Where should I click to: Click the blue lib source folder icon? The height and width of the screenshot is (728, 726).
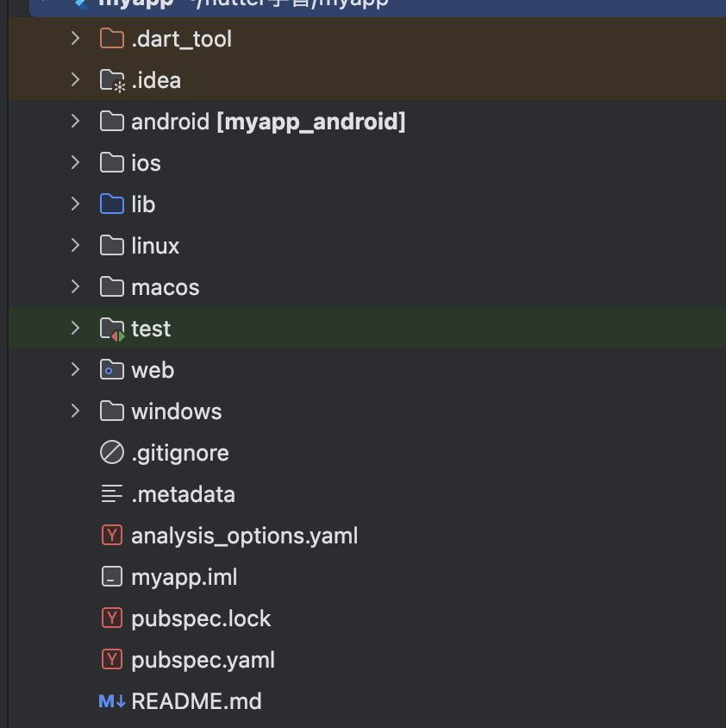[111, 204]
